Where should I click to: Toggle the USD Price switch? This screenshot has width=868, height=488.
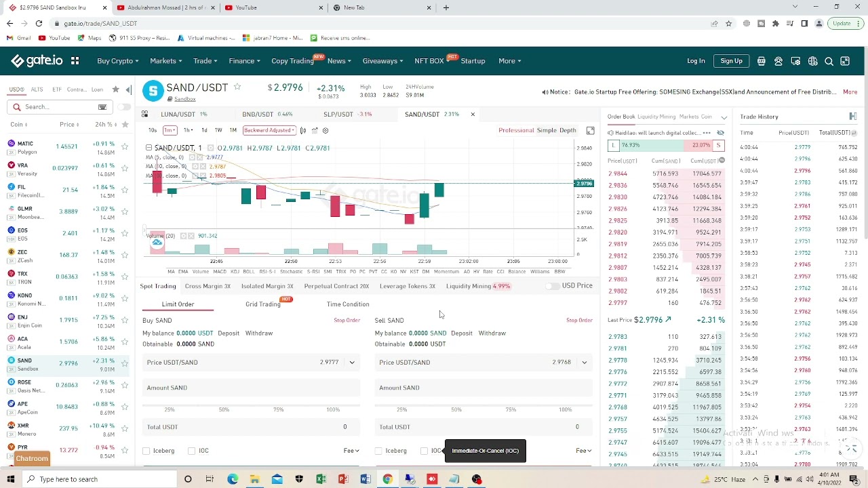coord(554,286)
